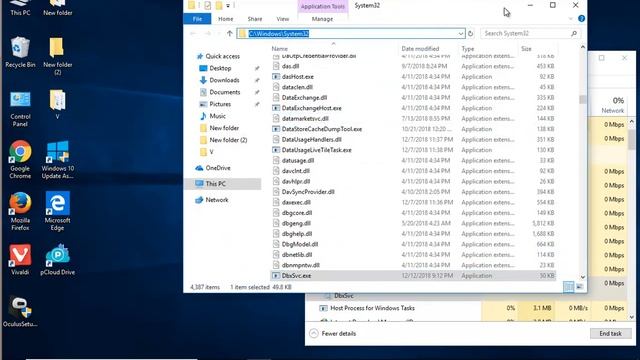The image size is (640, 360).
Task: Expand the Explorer ribbon chevron
Action: coord(571,19)
